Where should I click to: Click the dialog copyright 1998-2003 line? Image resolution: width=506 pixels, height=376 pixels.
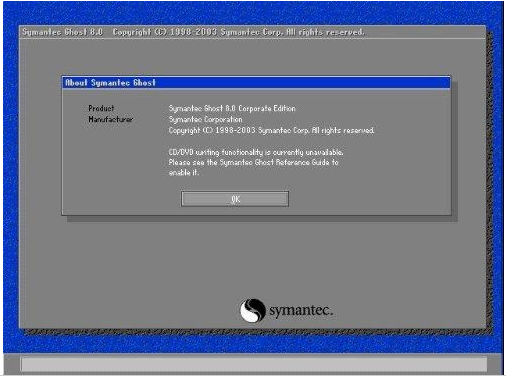pyautogui.click(x=271, y=130)
